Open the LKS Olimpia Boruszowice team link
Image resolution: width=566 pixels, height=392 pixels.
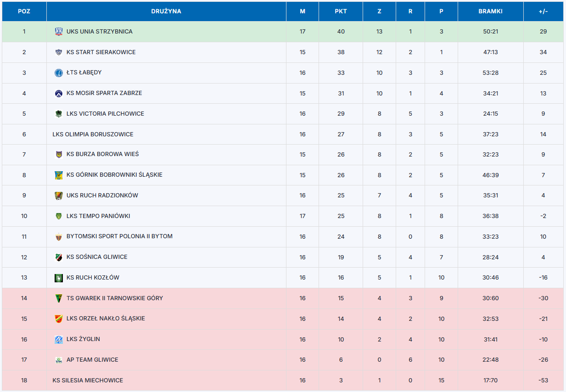(x=93, y=134)
